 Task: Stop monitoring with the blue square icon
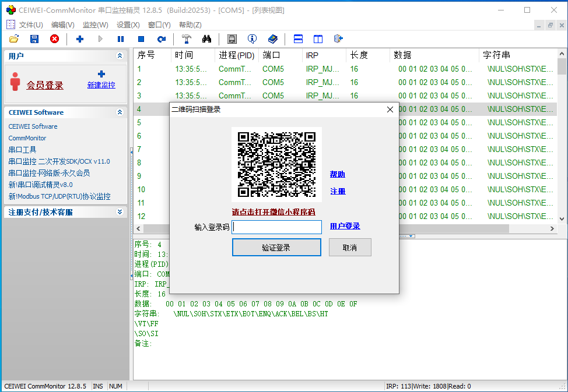[x=141, y=39]
